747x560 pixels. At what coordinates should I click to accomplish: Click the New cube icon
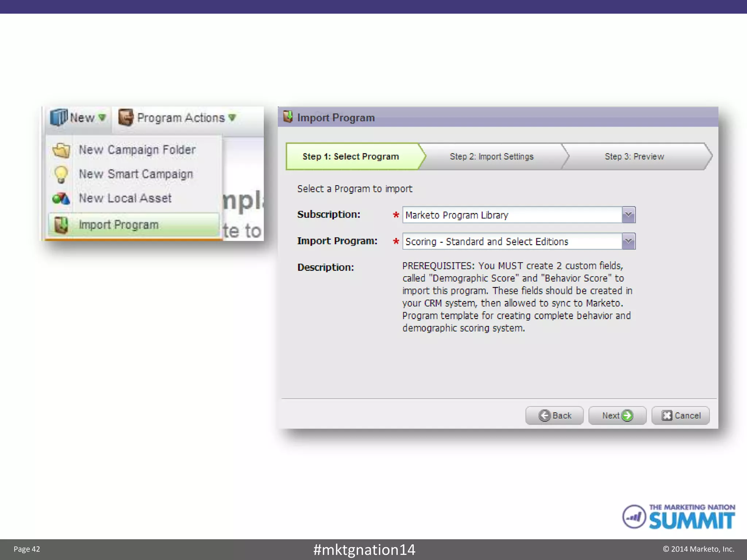[58, 117]
